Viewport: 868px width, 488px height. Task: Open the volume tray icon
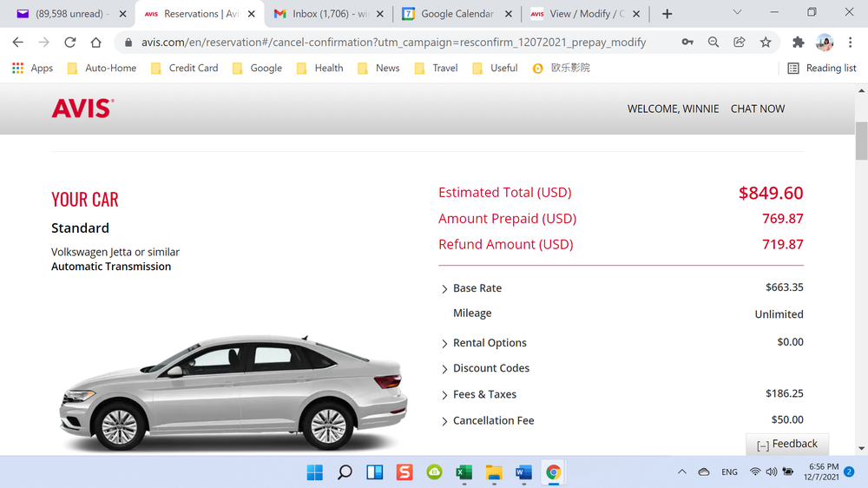pos(772,472)
